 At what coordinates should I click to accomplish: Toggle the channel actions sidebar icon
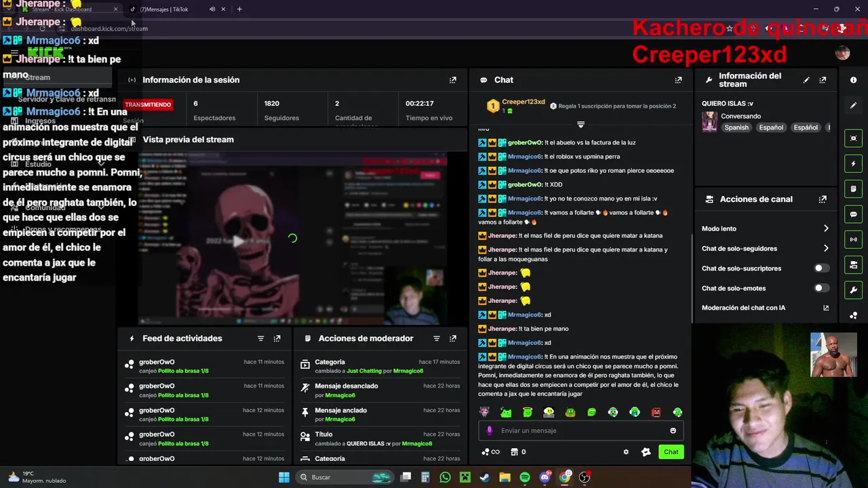[x=853, y=265]
